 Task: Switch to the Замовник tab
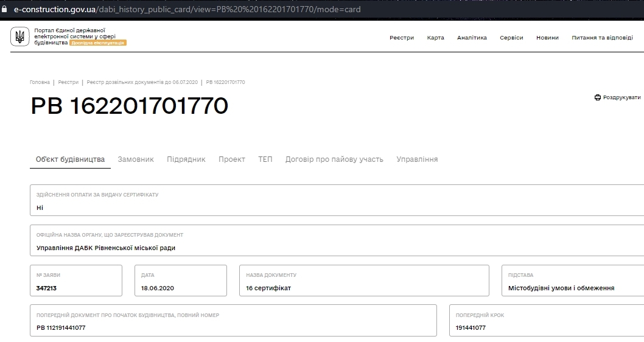tap(136, 159)
